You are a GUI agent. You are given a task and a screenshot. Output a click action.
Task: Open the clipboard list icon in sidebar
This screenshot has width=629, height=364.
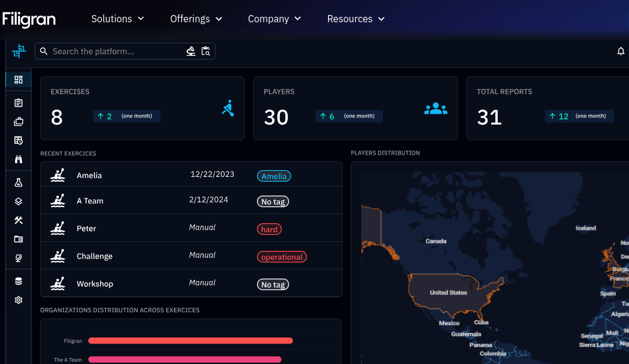[x=19, y=103]
